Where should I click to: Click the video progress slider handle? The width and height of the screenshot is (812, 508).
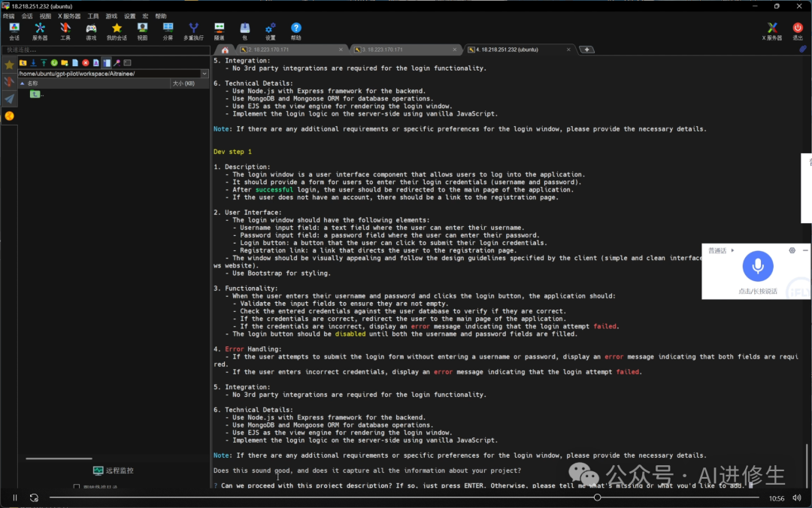pyautogui.click(x=597, y=497)
